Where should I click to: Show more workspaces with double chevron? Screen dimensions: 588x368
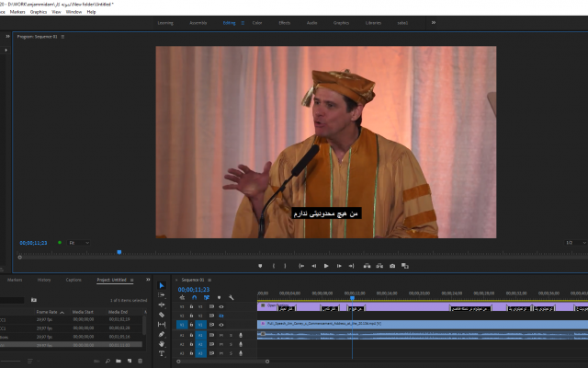[x=434, y=23]
